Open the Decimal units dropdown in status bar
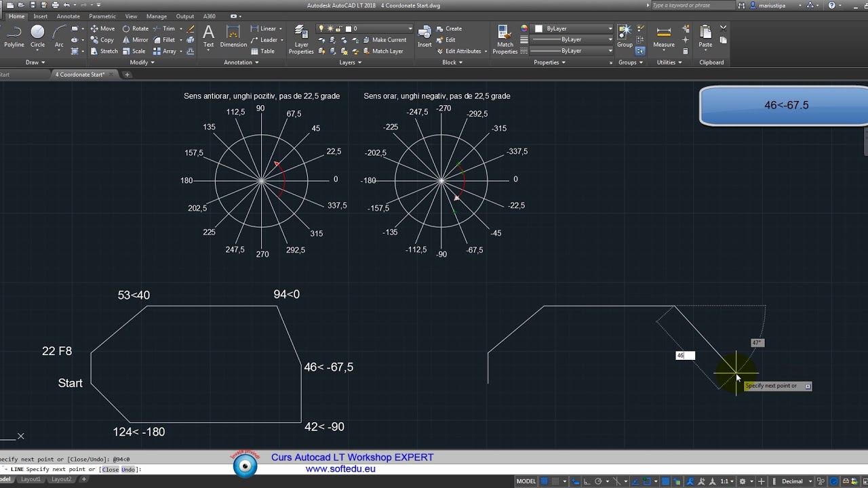868x488 pixels. [x=797, y=481]
